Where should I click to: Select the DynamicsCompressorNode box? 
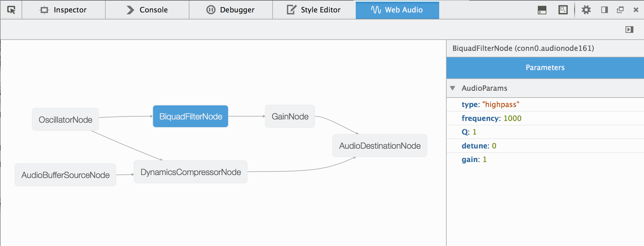[191, 172]
